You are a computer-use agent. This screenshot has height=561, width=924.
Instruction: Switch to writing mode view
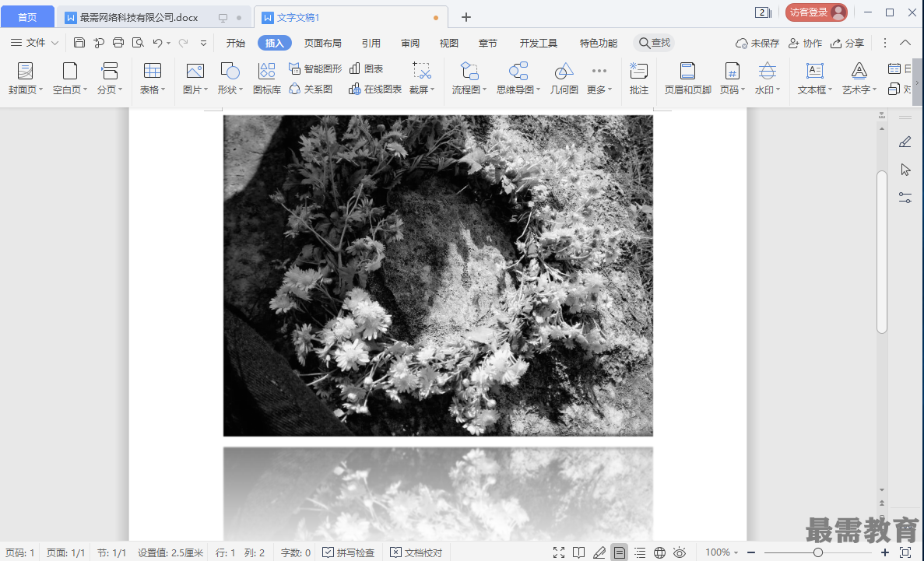coord(599,552)
